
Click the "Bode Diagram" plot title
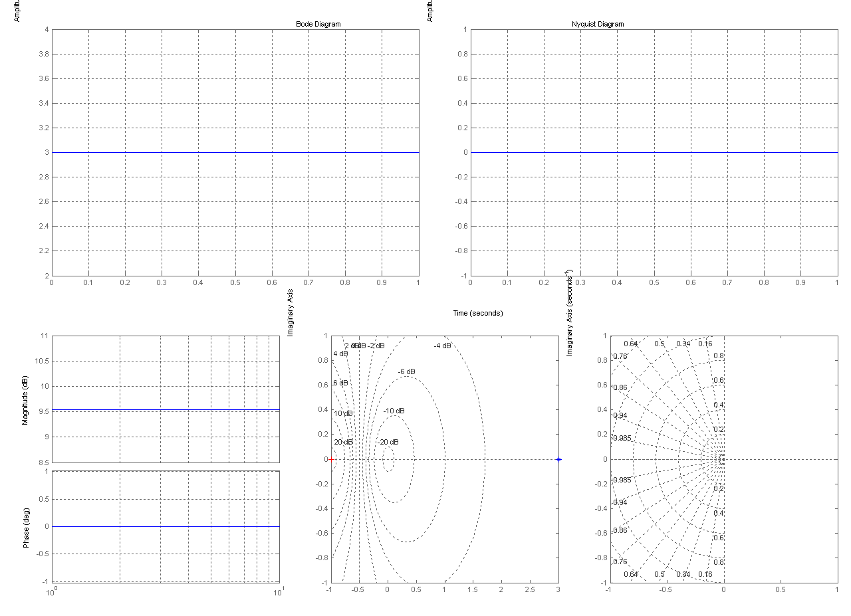pyautogui.click(x=318, y=24)
